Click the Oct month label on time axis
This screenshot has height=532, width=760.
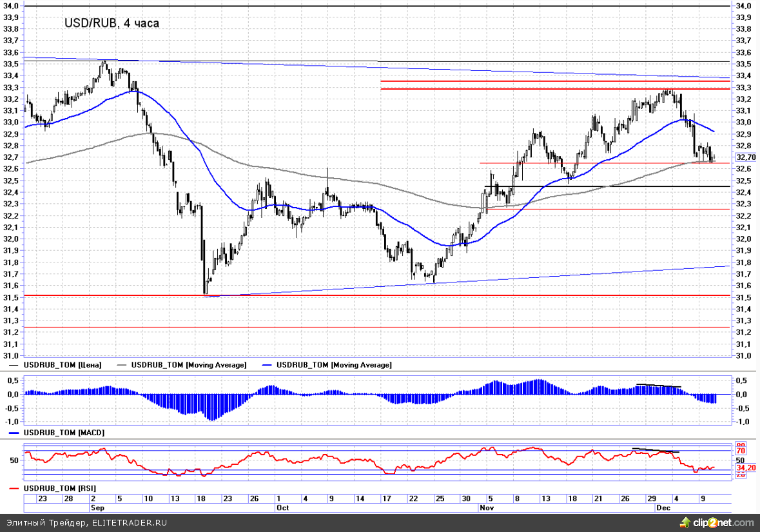click(282, 507)
